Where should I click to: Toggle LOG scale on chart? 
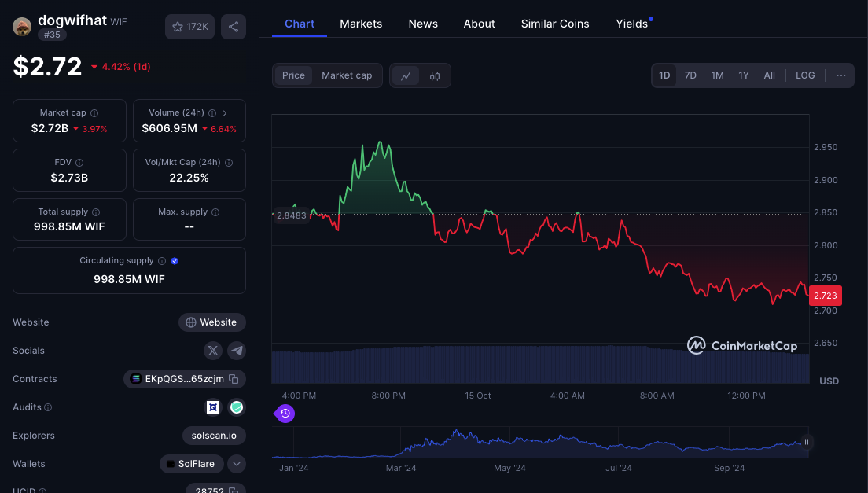(805, 75)
